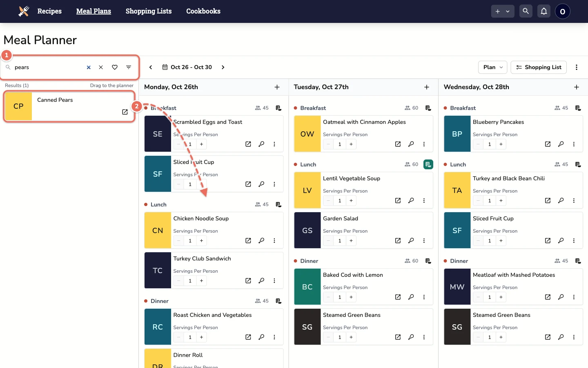Add a meal to Monday, Oct 26th
This screenshot has width=588, height=368.
[x=277, y=87]
